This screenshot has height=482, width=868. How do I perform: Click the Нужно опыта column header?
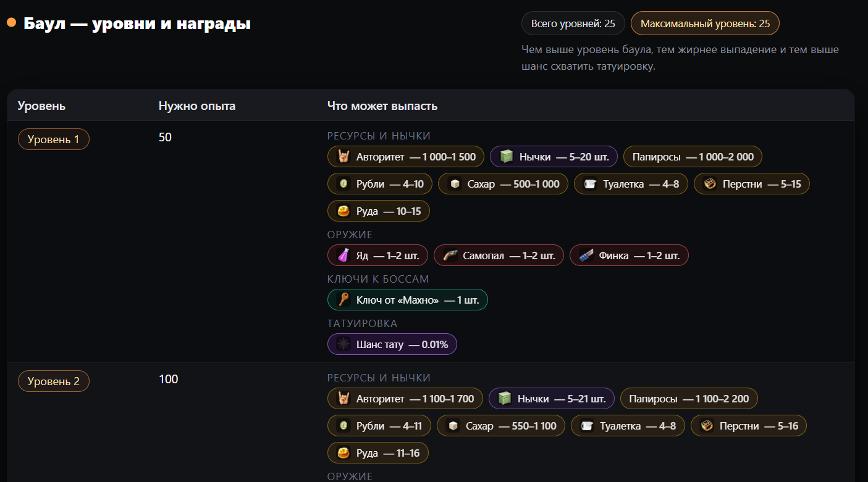click(197, 106)
